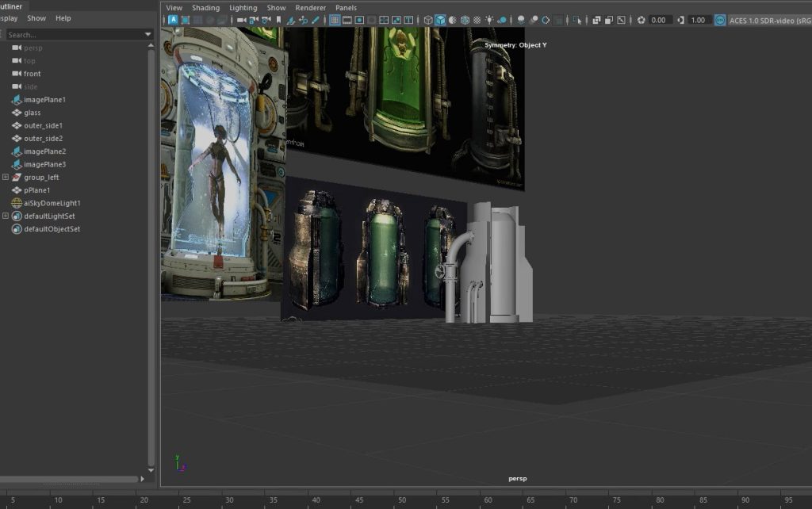
Task: Click the Outliner search field
Action: 74,35
